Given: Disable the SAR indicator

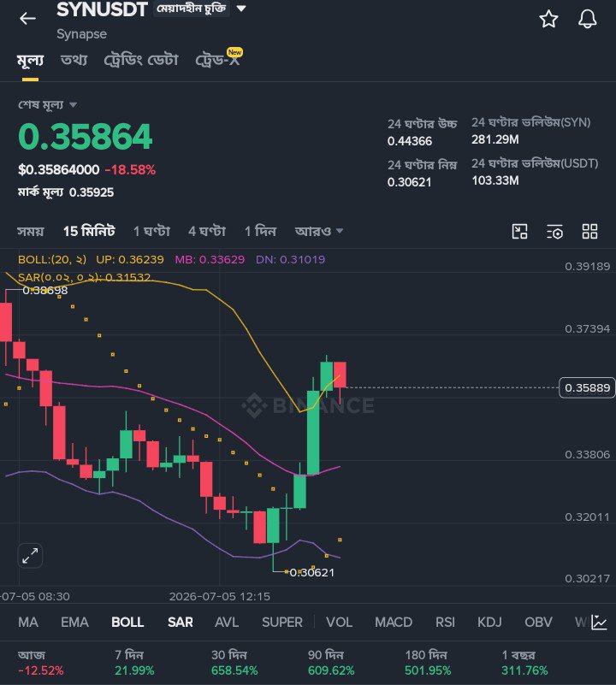Looking at the screenshot, I should 181,622.
